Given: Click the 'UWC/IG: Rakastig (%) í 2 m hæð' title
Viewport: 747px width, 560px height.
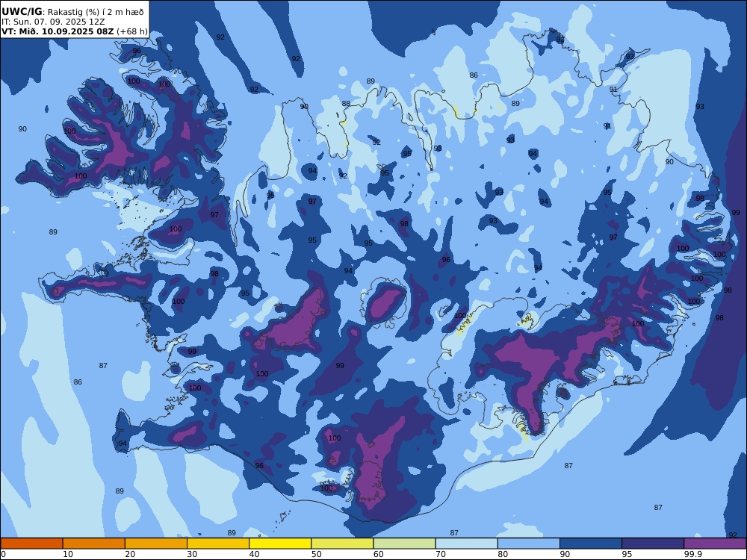Looking at the screenshot, I should (x=72, y=12).
